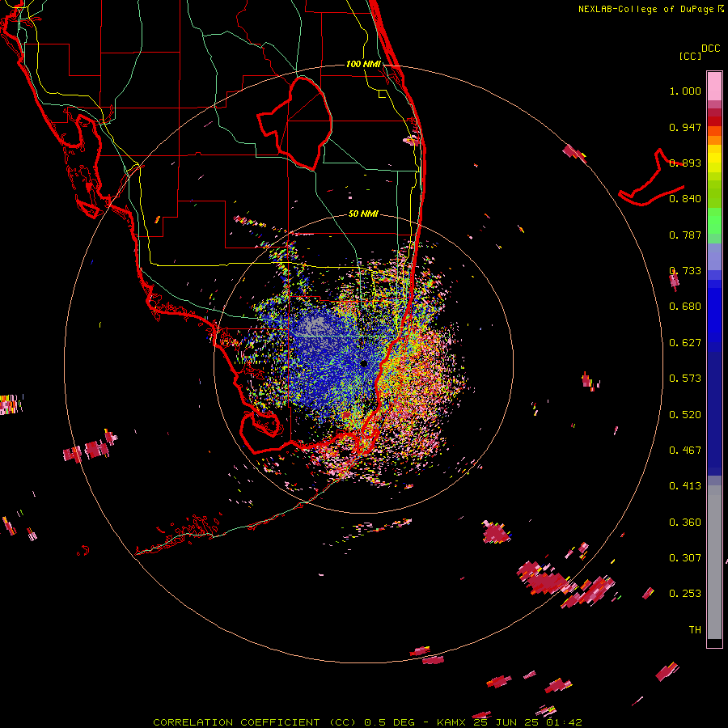Image resolution: width=728 pixels, height=728 pixels.
Task: Click the gray bottom segment of color bar
Action: click(x=714, y=562)
